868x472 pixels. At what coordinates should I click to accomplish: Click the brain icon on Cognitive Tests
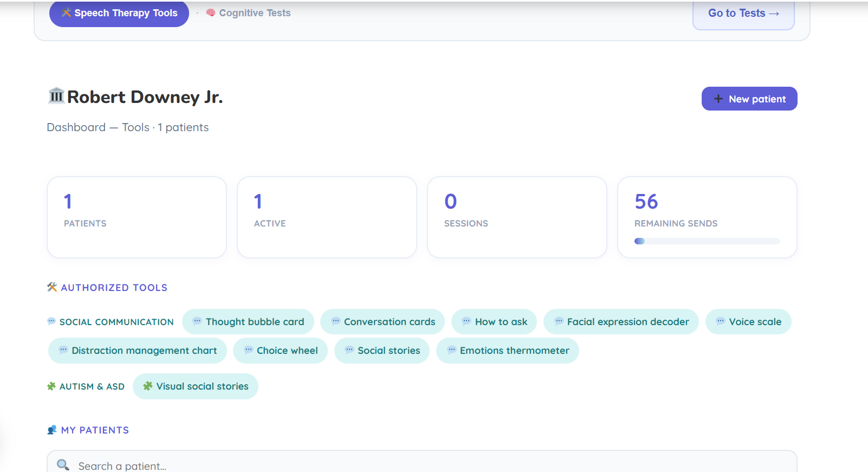coord(211,12)
